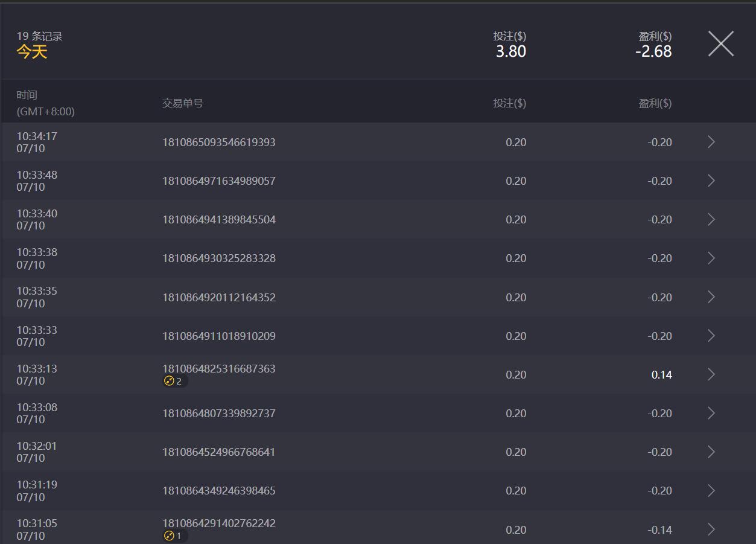The height and width of the screenshot is (544, 756).
Task: Expand details of the 10:34:17 record
Action: tap(711, 142)
